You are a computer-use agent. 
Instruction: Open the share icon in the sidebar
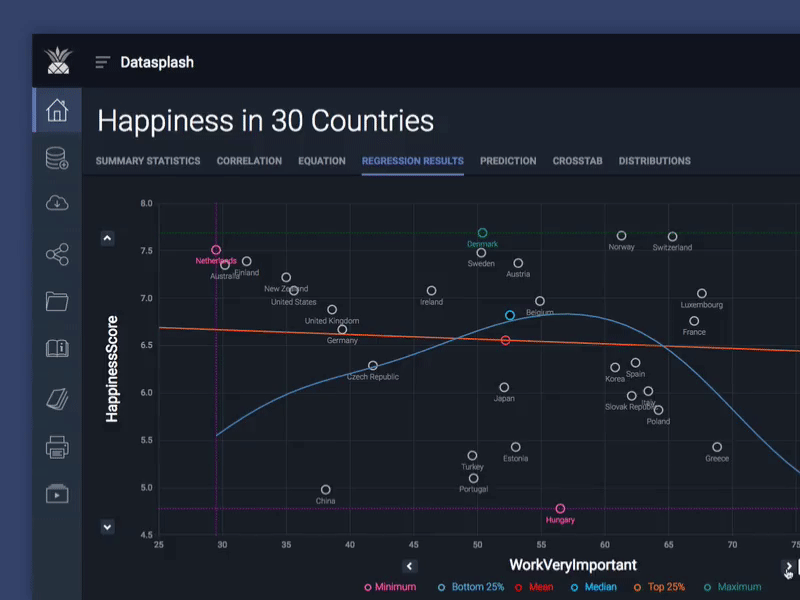point(57,255)
